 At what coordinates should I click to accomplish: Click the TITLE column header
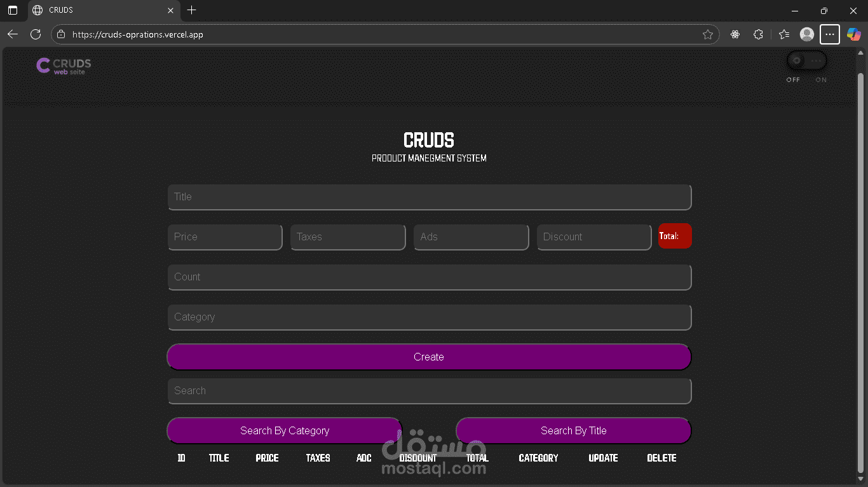[219, 458]
